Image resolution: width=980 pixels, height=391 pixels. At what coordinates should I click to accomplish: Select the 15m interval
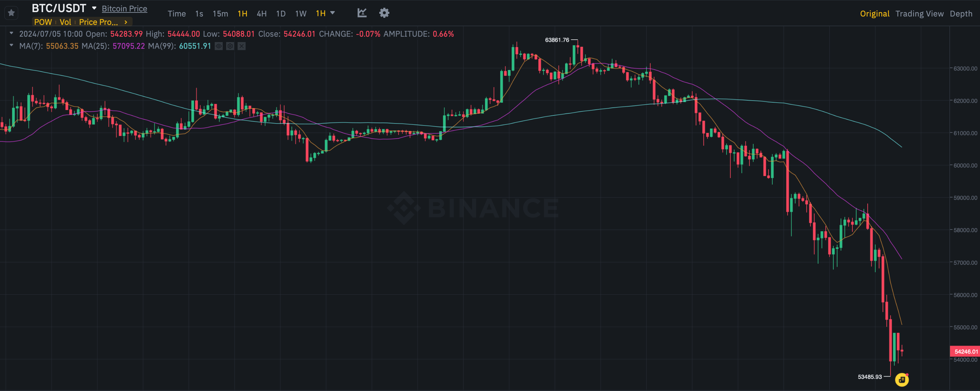[x=220, y=14]
